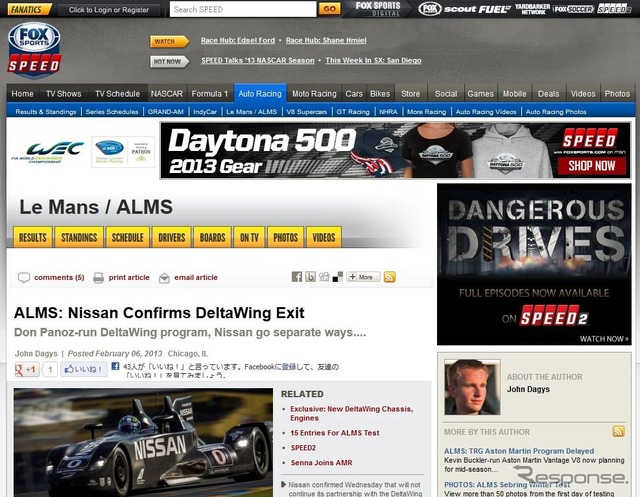640x497 pixels.
Task: Open the Fanatics logo link
Action: click(x=30, y=9)
